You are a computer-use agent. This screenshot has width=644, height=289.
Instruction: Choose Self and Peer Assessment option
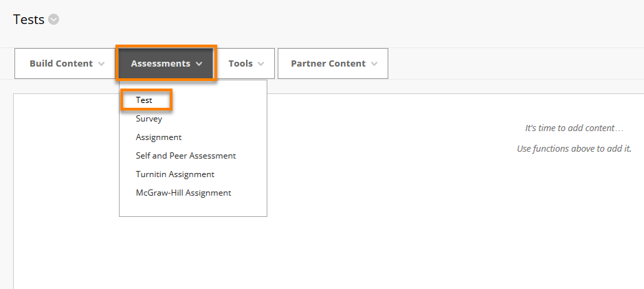186,156
